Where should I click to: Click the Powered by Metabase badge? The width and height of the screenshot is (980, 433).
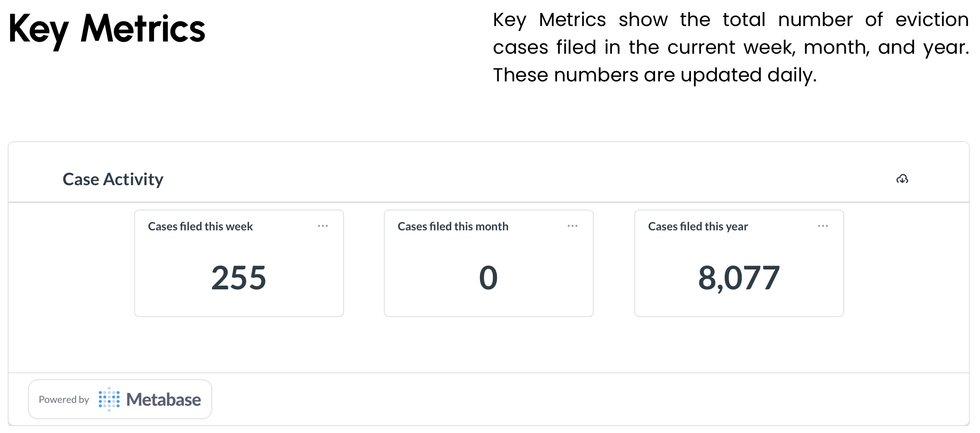pos(120,399)
